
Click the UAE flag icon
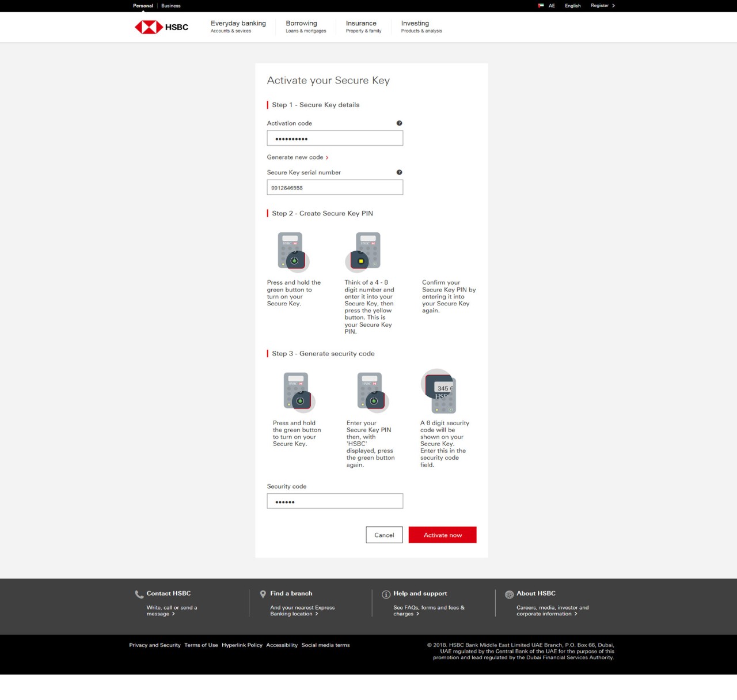(541, 6)
